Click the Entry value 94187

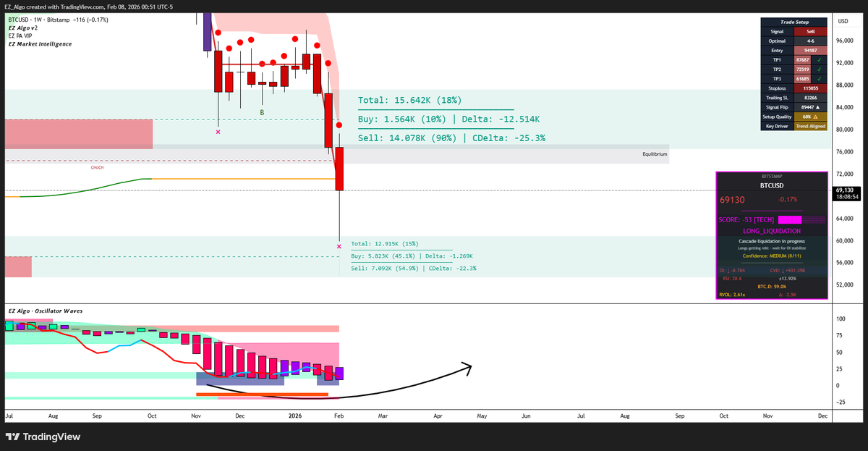point(810,51)
